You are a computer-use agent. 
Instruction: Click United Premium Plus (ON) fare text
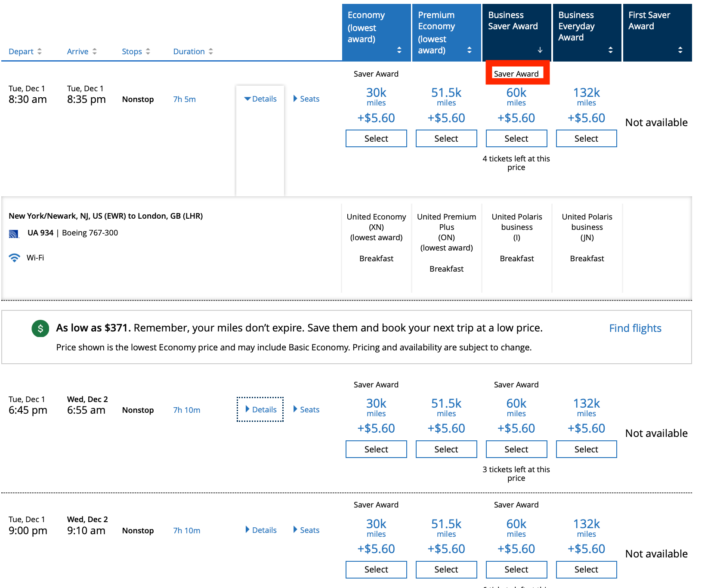click(x=447, y=232)
